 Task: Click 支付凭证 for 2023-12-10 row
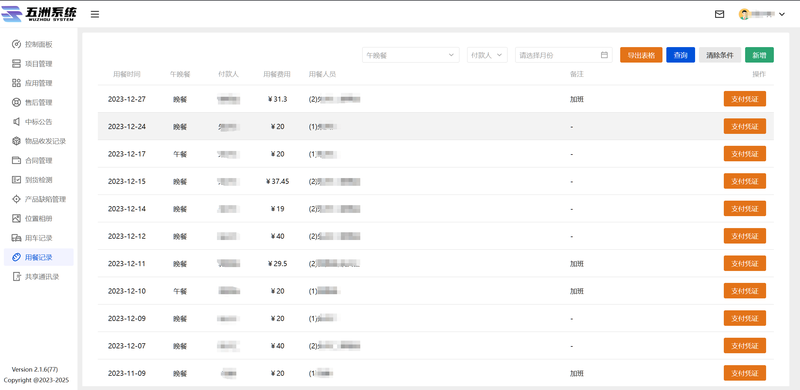click(x=744, y=291)
